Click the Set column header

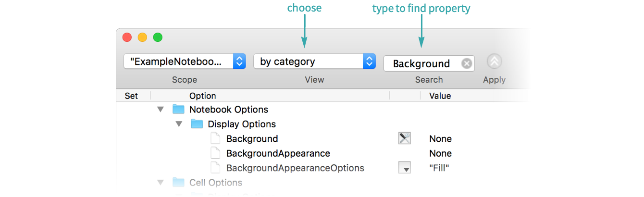tap(131, 96)
